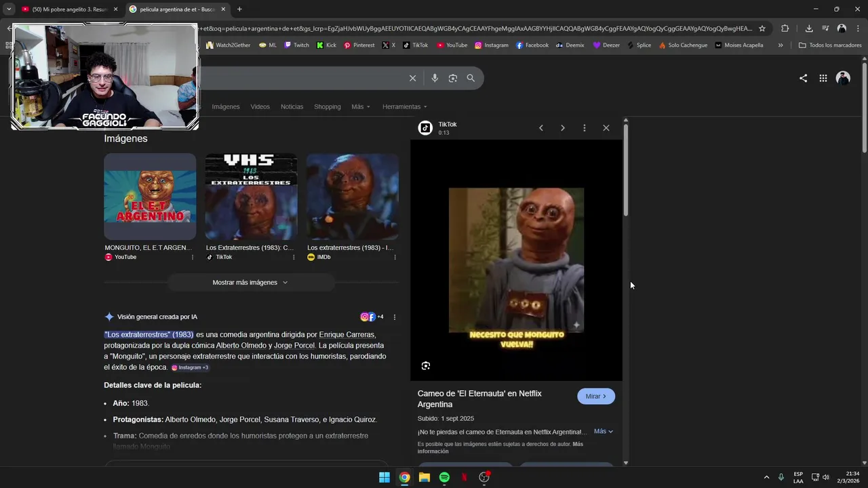The width and height of the screenshot is (868, 488).
Task: Open the Pinterest bookmark
Action: [359, 45]
